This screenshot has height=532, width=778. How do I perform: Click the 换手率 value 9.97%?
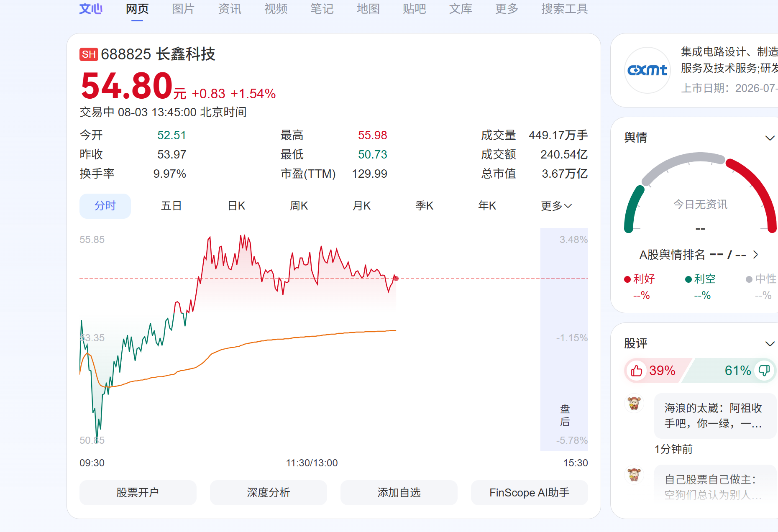169,174
